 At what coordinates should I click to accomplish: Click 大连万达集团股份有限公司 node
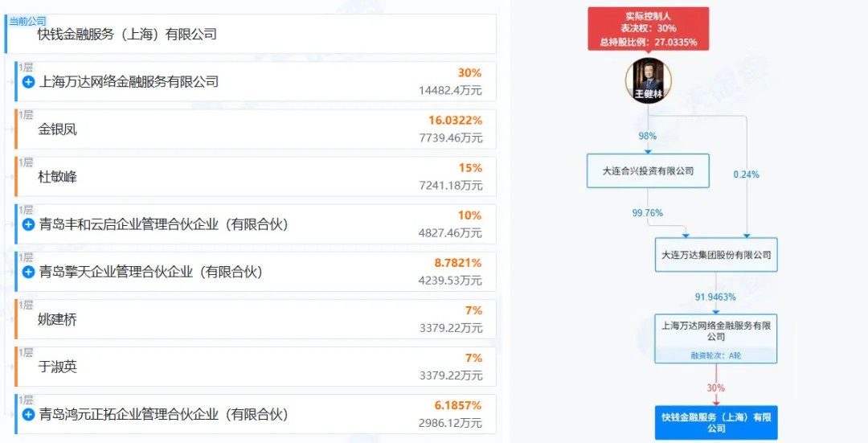pos(716,255)
